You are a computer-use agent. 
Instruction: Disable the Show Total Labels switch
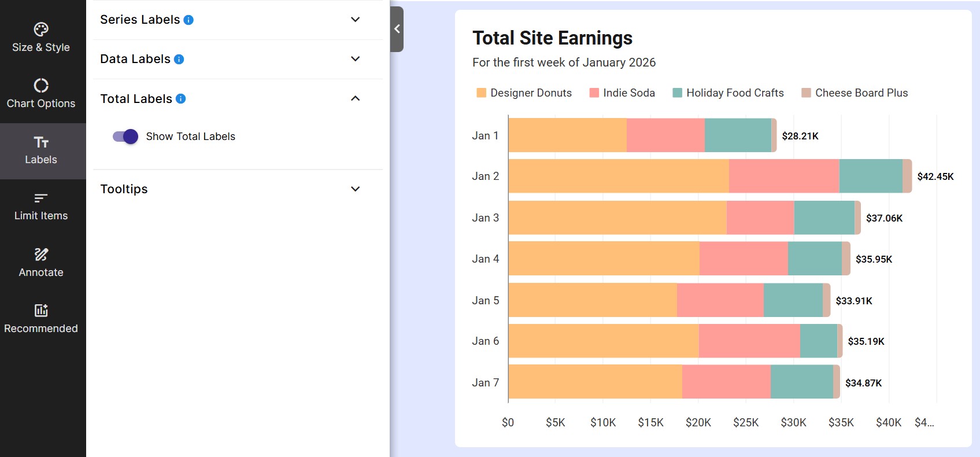pos(125,137)
